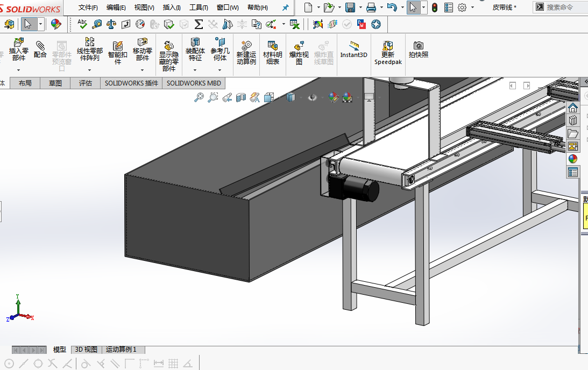Image resolution: width=588 pixels, height=370 pixels.
Task: Toggle Instant3D mode
Action: click(353, 49)
